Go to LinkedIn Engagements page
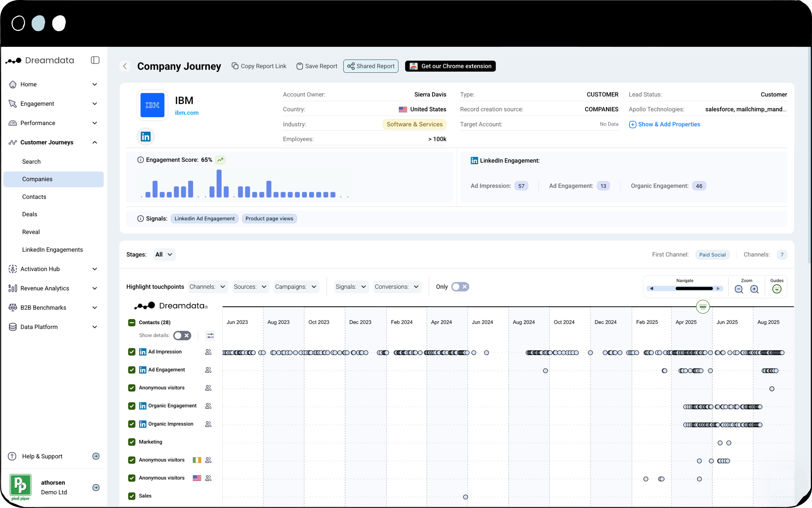This screenshot has width=812, height=508. [x=52, y=250]
